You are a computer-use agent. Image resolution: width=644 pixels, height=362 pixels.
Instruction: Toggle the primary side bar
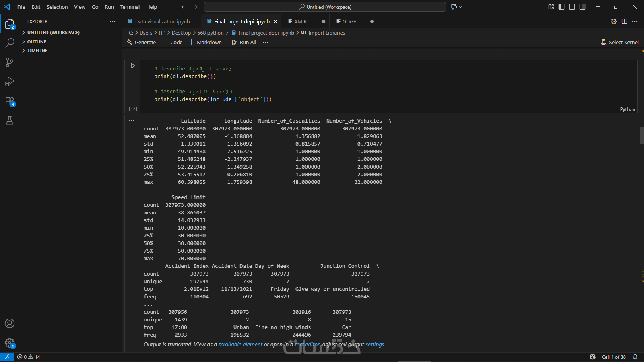561,7
